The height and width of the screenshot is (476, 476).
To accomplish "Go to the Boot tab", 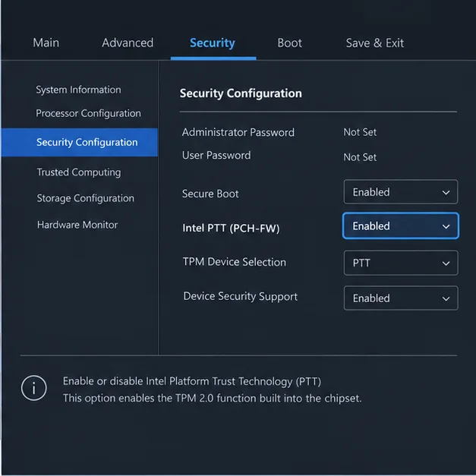I will pos(289,43).
